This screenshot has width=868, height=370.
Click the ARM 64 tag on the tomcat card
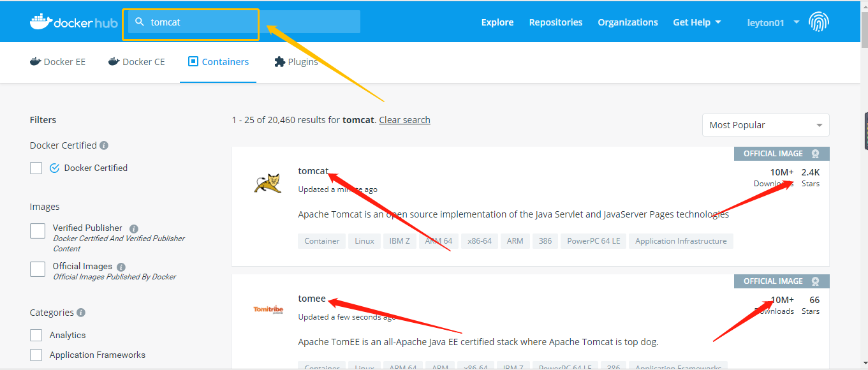439,241
